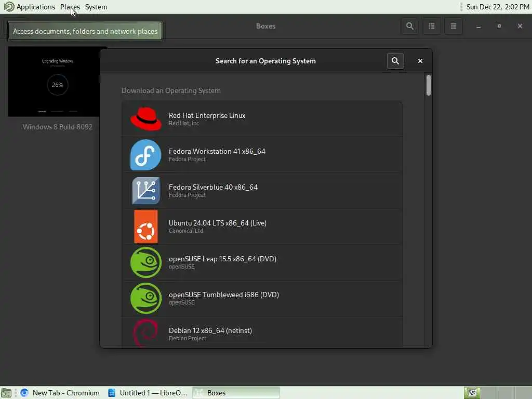Image resolution: width=532 pixels, height=399 pixels.
Task: Choose Fedora Silverblue 40 x86_64
Action: coord(262,191)
